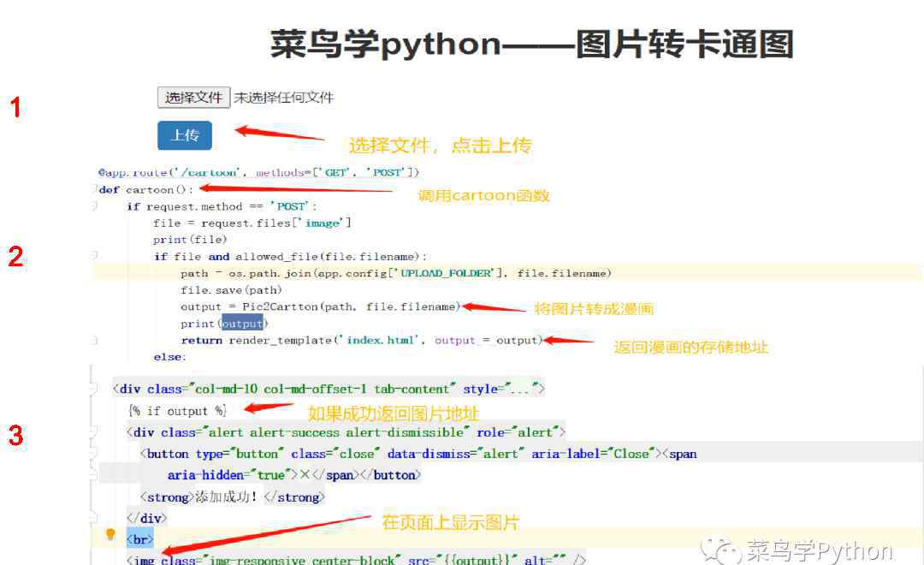Image resolution: width=924 pixels, height=565 pixels.
Task: Click the blue 上传 upload button
Action: [x=185, y=135]
